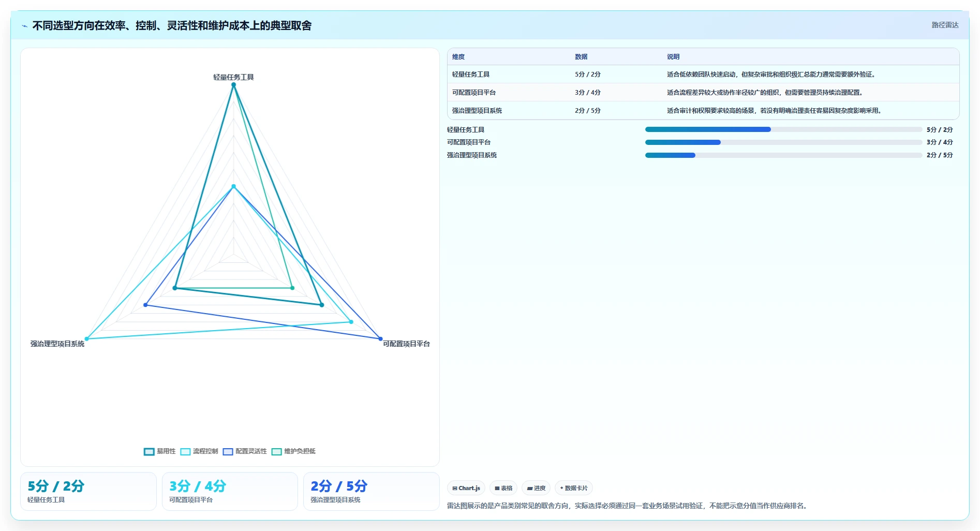Viewport: 980px width, 531px height.
Task: Click the 5分 / 2分 value beside progress bar
Action: pyautogui.click(x=940, y=130)
